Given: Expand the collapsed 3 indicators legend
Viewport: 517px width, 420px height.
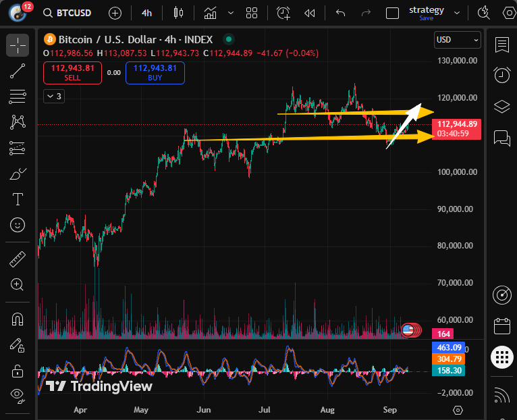Looking at the screenshot, I should click(x=54, y=97).
